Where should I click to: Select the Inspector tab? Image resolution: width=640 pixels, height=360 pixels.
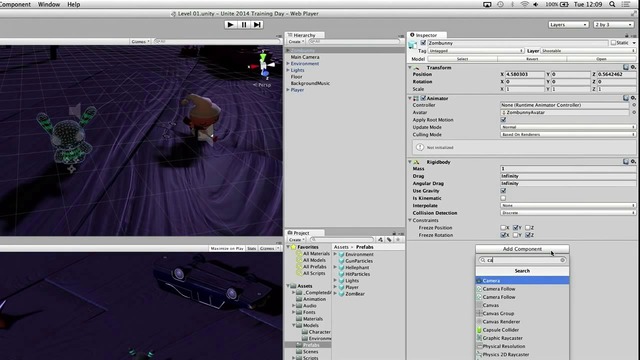coord(426,35)
